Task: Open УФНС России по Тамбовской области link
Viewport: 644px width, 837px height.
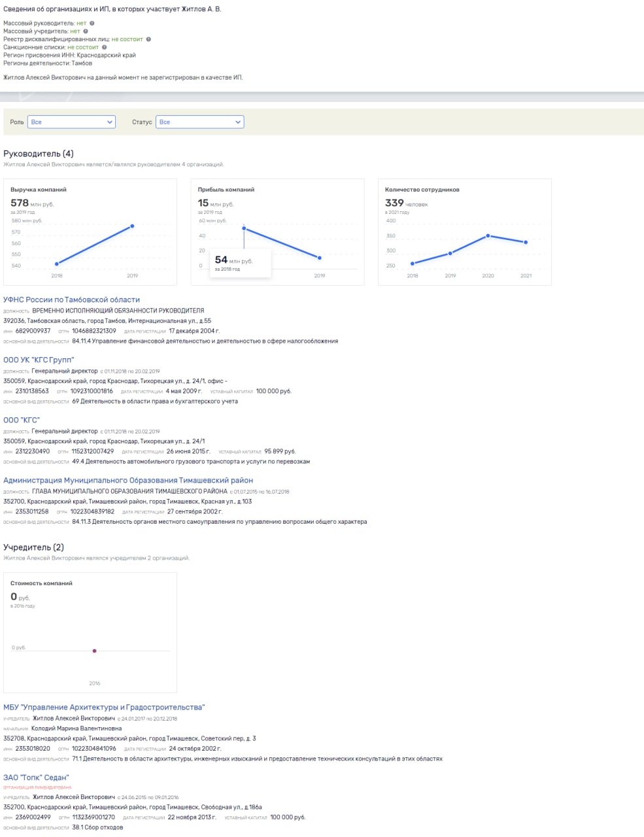Action: pos(71,299)
